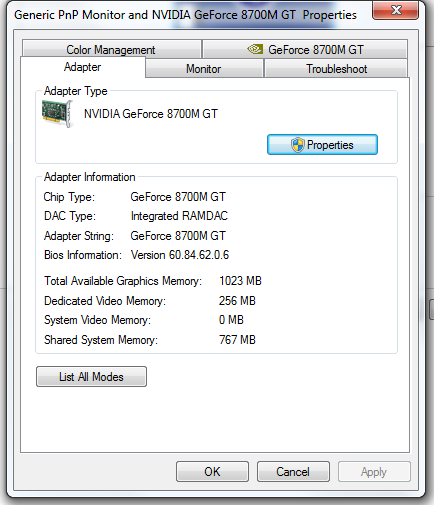Click the 767 MB value
The image size is (434, 505).
(x=237, y=340)
